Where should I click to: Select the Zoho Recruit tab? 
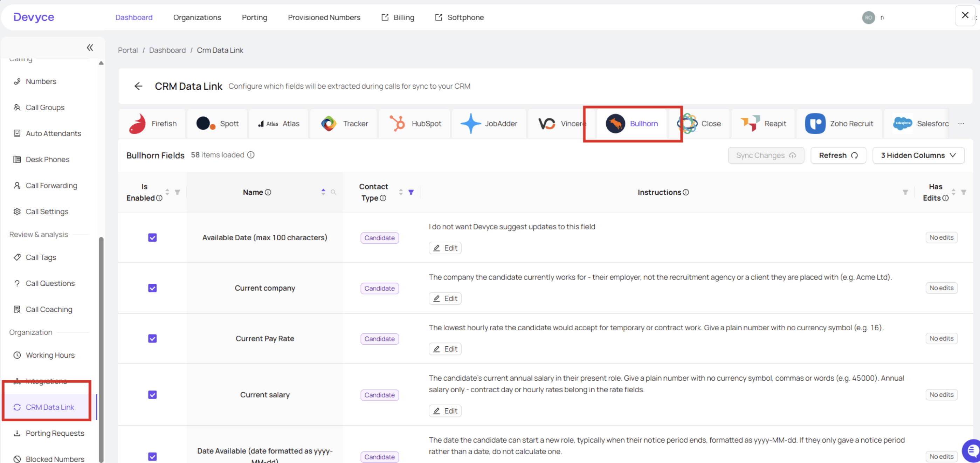839,124
